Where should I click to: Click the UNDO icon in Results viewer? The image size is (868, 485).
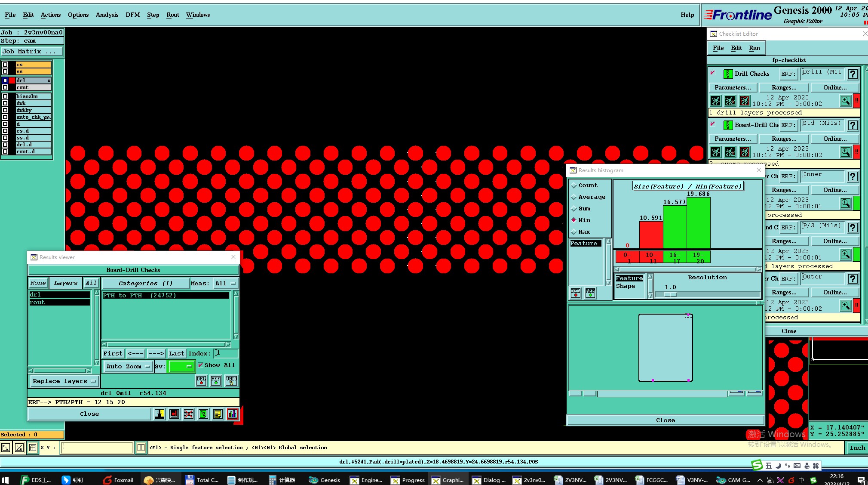(231, 381)
